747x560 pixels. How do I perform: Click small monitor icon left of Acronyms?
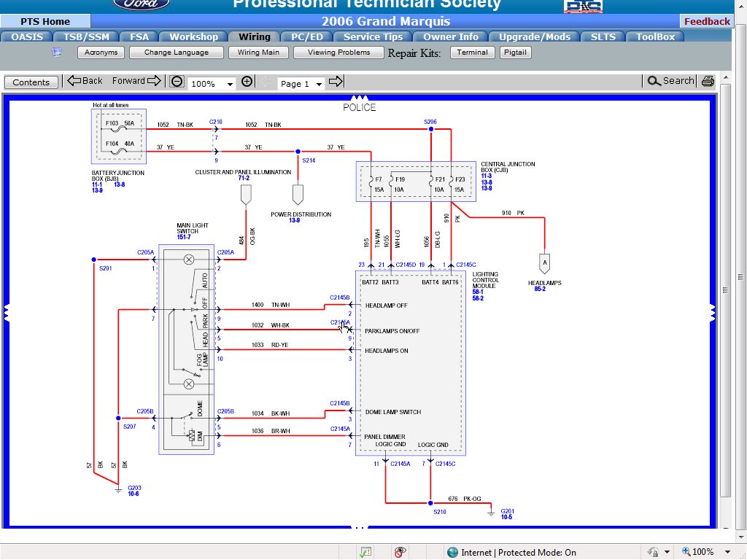pos(57,52)
